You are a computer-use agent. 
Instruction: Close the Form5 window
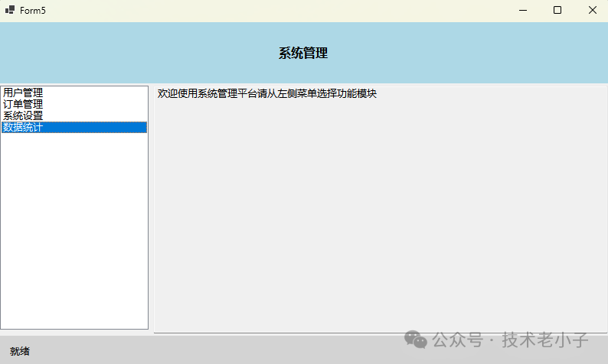(592, 10)
